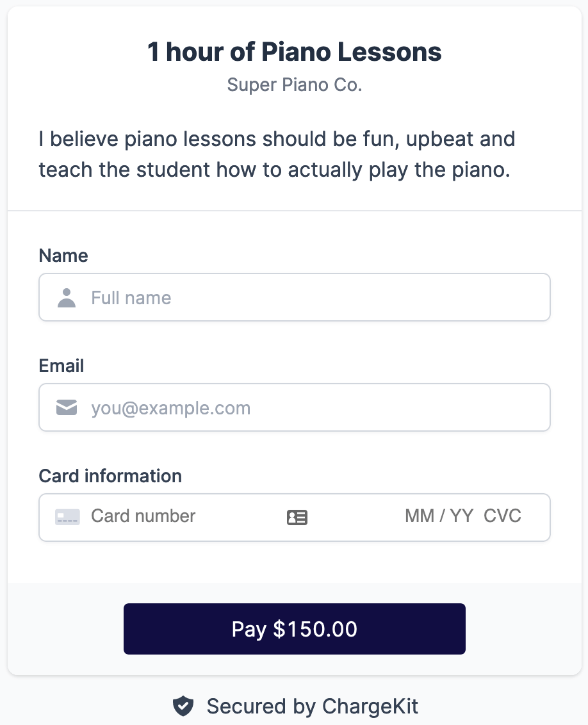Click the "1 hour of Piano Lessons" heading
588x725 pixels.
point(295,52)
